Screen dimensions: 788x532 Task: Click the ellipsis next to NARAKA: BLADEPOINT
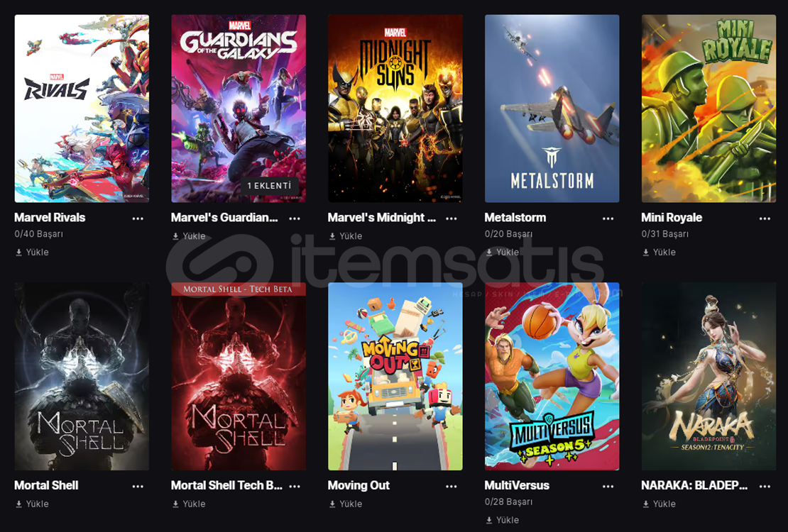coord(765,487)
